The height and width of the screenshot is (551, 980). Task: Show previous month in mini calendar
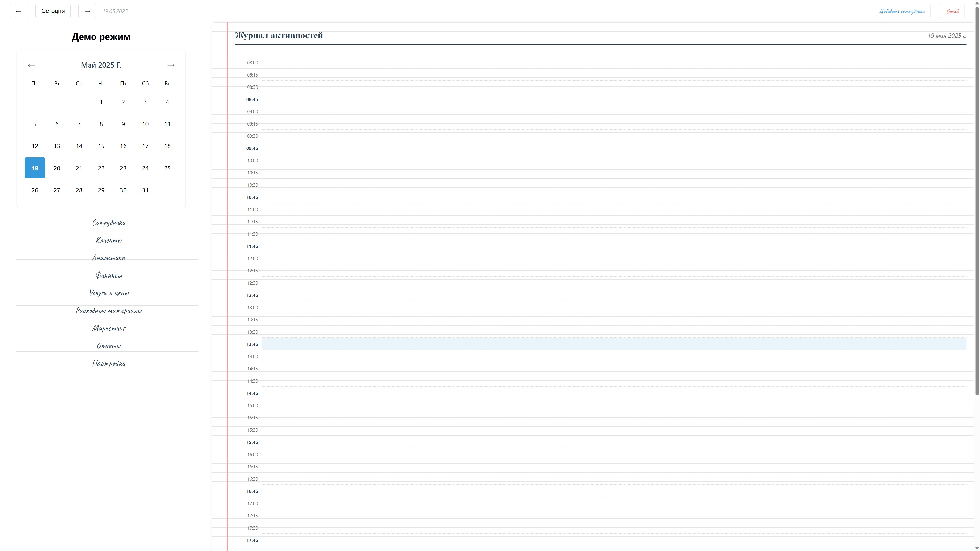point(31,65)
